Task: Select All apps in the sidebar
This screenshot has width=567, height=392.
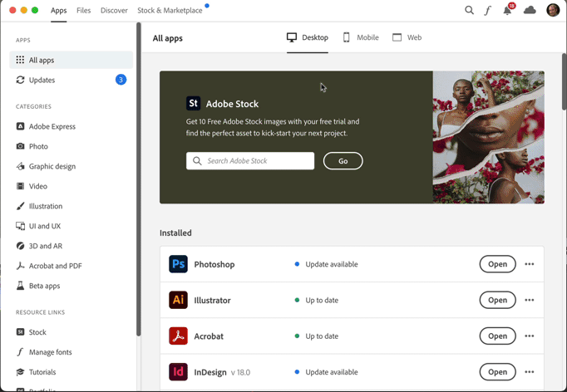Action: 71,60
